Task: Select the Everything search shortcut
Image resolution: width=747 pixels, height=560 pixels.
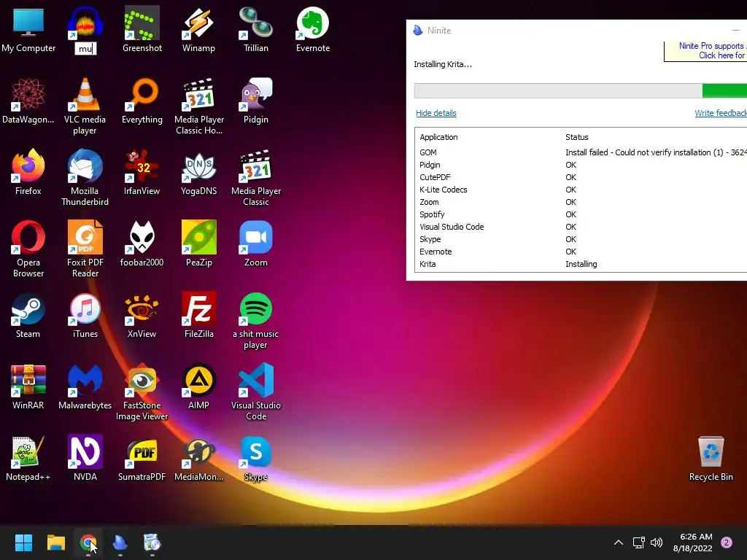Action: tap(142, 101)
